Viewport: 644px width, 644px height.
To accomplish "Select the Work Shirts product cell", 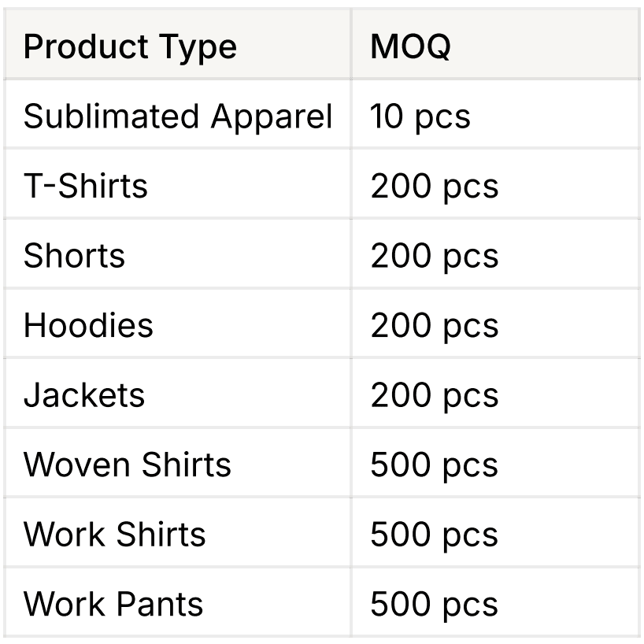I will click(115, 535).
